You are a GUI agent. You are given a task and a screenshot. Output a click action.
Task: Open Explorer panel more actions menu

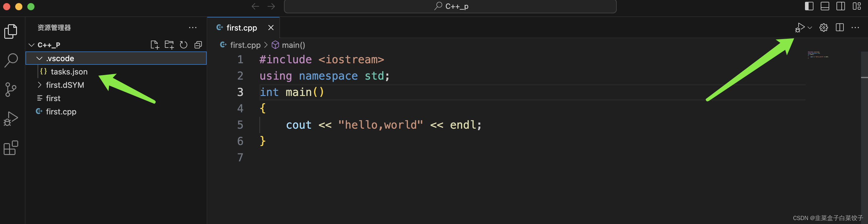click(x=193, y=28)
